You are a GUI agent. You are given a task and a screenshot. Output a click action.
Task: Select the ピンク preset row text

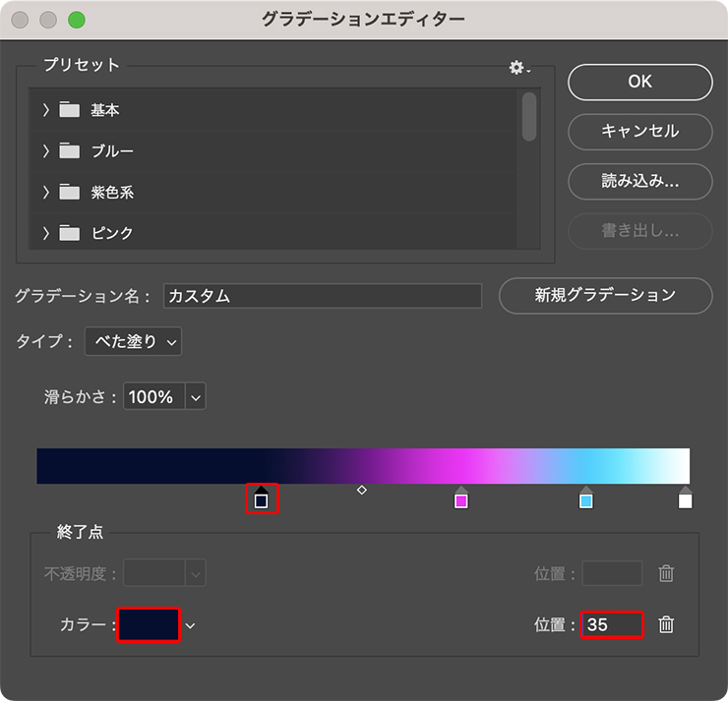point(112,233)
